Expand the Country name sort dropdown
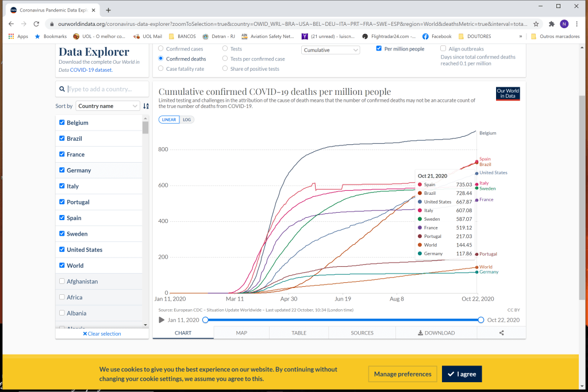 [x=108, y=106]
